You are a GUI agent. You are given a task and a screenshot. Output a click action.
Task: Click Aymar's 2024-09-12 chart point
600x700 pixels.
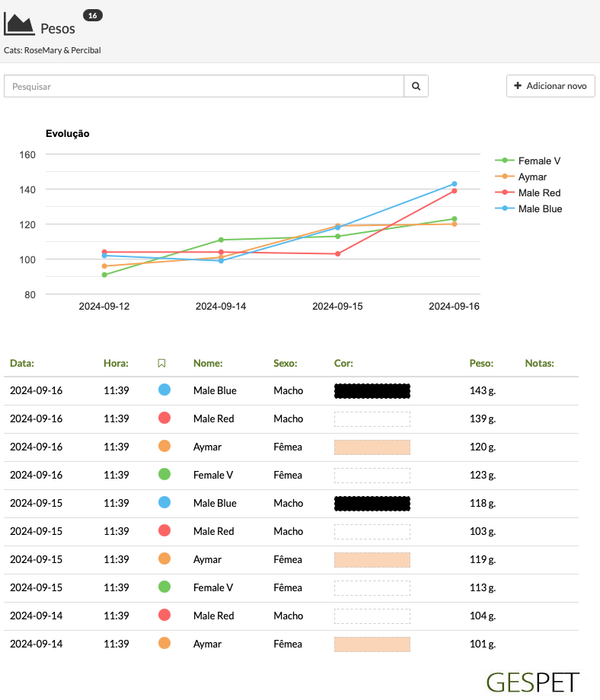click(104, 266)
